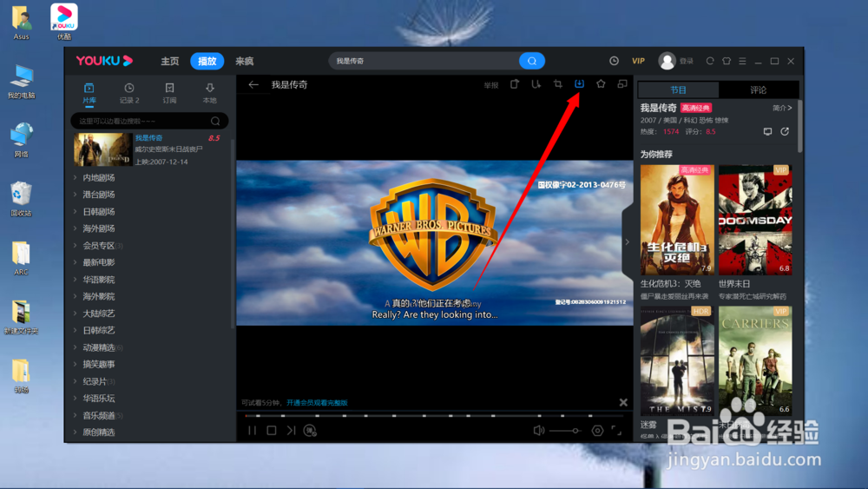Viewport: 868px width, 489px height.
Task: Select the 我是传奇 sidebar list thumbnail
Action: point(103,149)
